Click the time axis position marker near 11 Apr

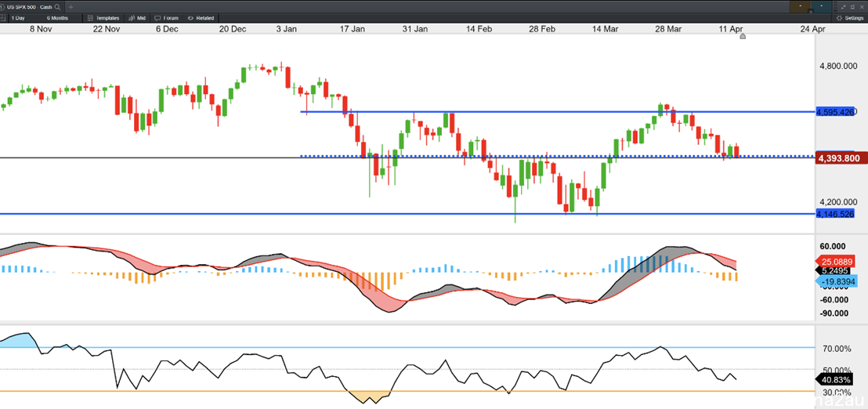[x=743, y=37]
